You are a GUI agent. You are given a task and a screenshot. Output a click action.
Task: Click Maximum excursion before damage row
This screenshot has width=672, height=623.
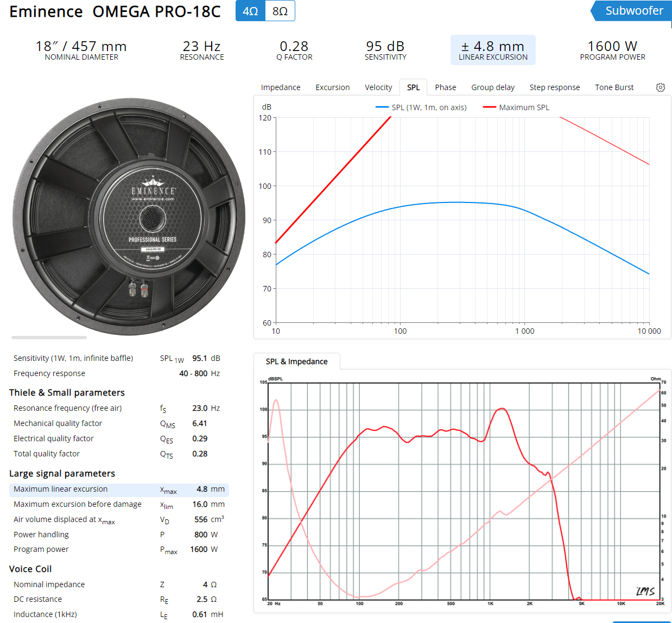coord(119,505)
